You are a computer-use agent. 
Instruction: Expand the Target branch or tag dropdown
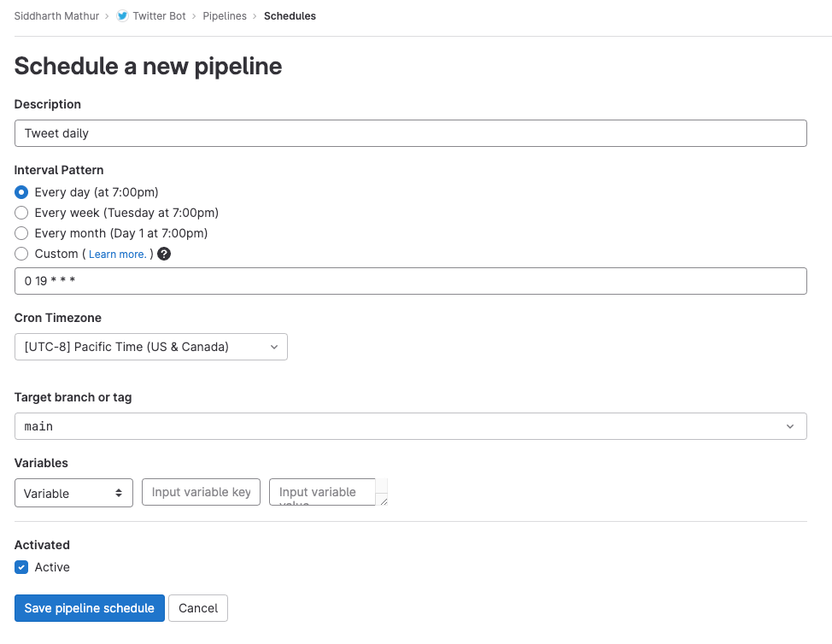410,425
